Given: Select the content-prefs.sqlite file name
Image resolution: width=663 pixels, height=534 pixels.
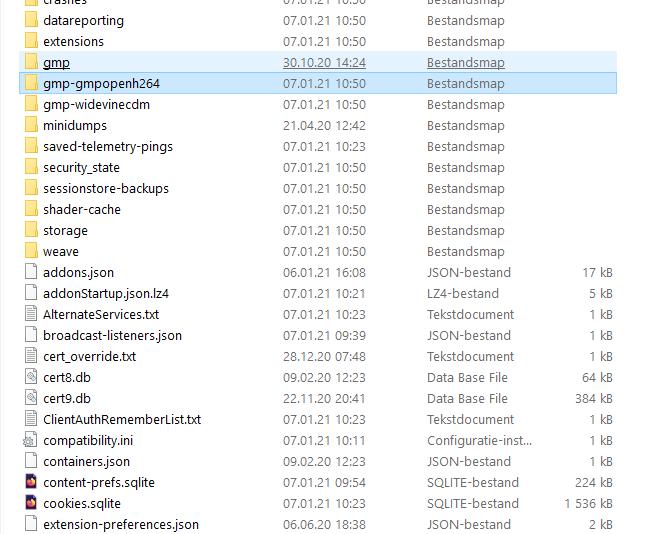Looking at the screenshot, I should tap(99, 482).
